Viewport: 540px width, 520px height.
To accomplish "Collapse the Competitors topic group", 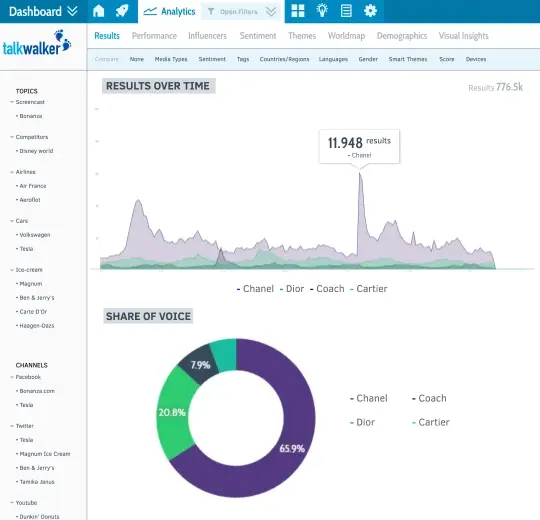I will tap(12, 137).
